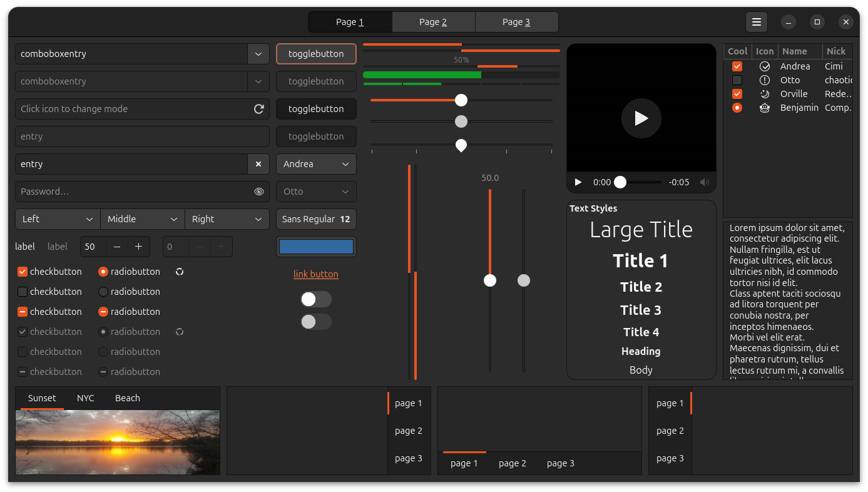Click the volume speaker icon
The height and width of the screenshot is (492, 868).
coord(705,182)
